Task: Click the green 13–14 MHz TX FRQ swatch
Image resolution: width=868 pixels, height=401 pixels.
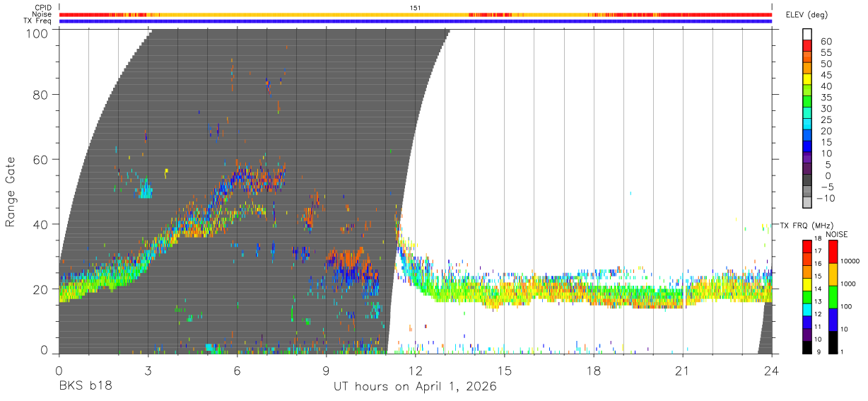Action: (807, 296)
